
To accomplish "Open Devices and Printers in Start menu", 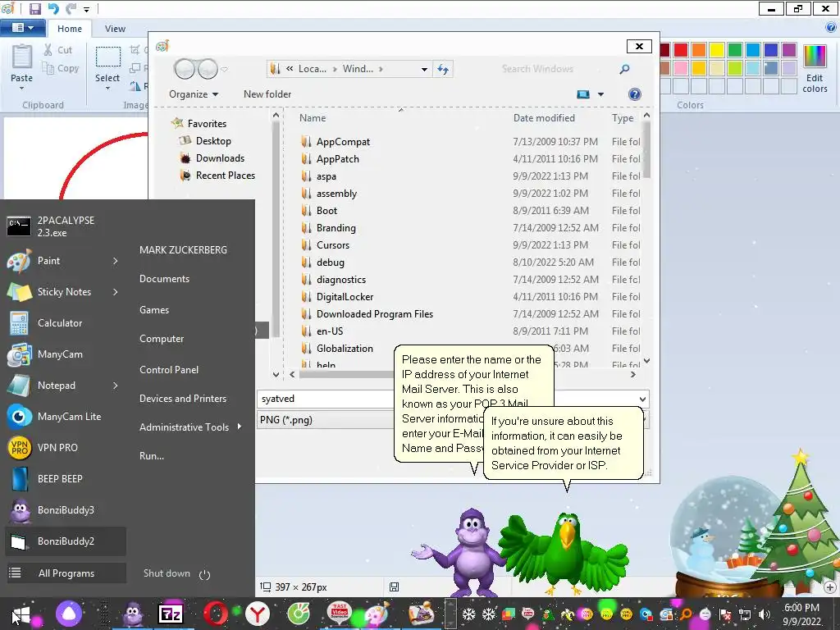I will coord(183,399).
